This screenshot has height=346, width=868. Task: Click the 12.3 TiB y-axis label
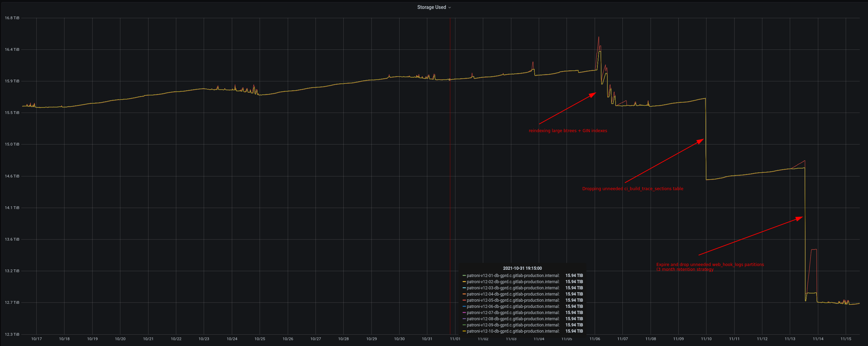pos(12,334)
